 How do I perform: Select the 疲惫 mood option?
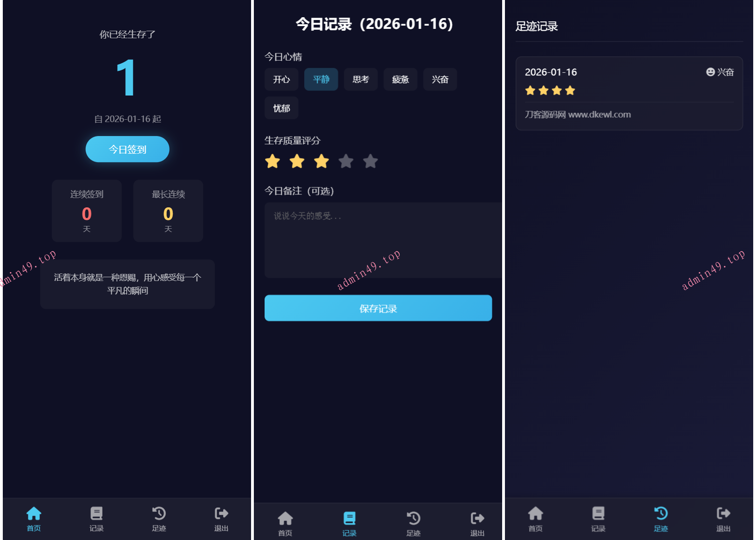click(x=400, y=80)
